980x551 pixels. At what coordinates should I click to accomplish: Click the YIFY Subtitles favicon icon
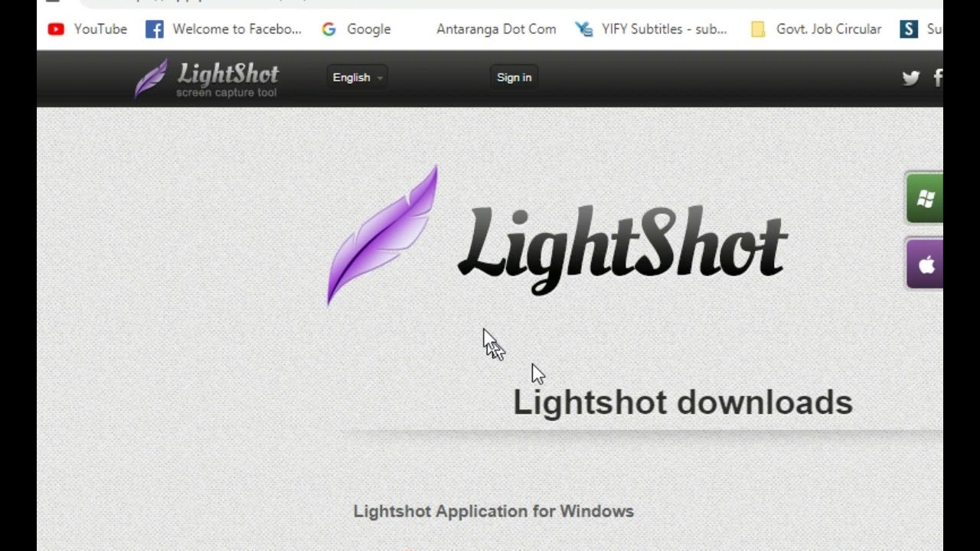584,29
